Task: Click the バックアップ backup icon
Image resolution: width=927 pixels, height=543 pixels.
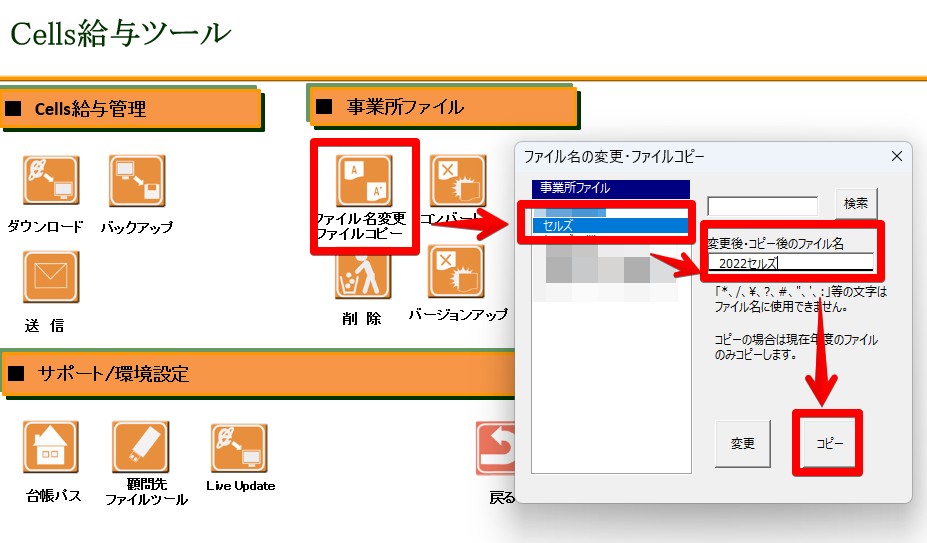Action: pos(137,182)
